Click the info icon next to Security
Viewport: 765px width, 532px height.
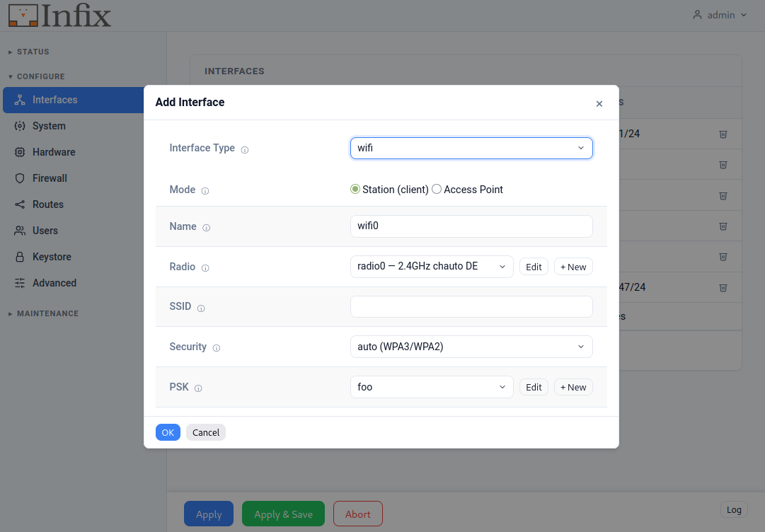coord(217,348)
